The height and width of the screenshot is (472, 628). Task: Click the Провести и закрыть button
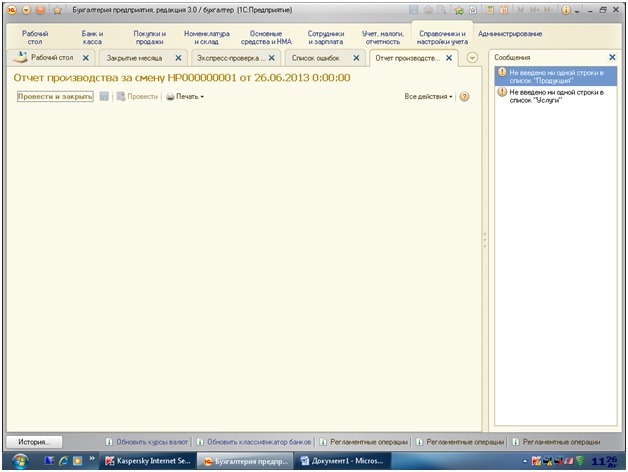[x=55, y=97]
